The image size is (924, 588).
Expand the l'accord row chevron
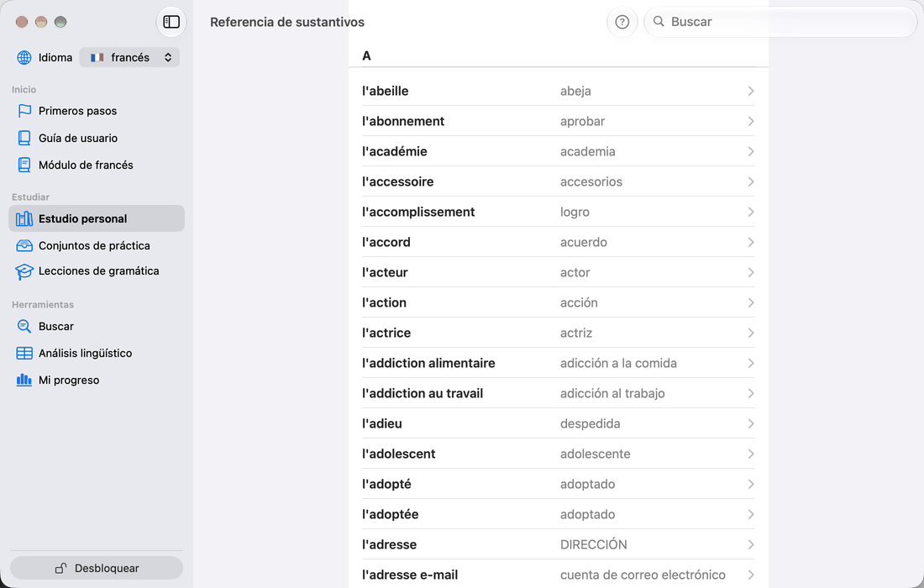click(x=751, y=242)
